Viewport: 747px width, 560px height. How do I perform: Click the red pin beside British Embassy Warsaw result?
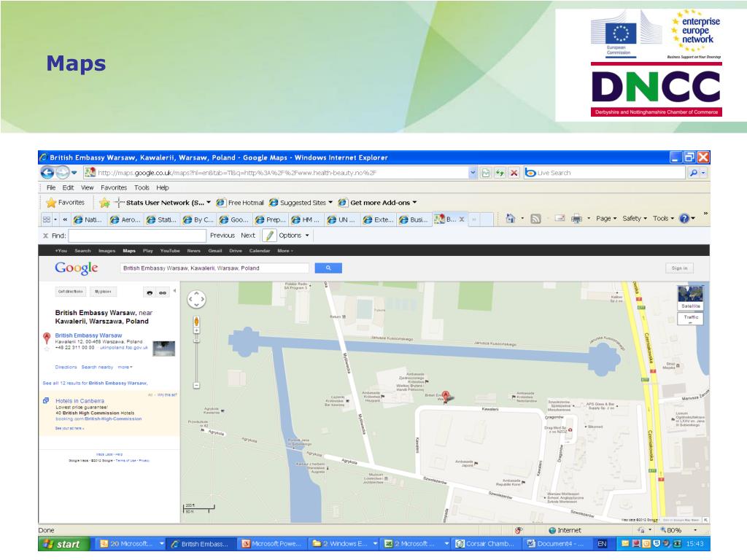(x=47, y=338)
